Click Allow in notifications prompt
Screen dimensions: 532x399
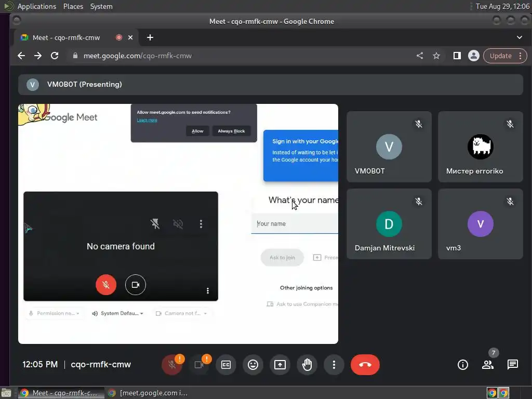tap(197, 131)
